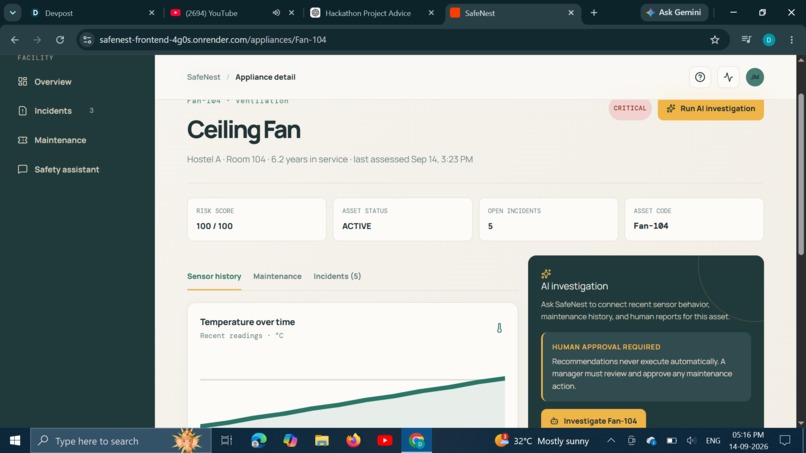
Task: Select the Sensor history tab
Action: [x=214, y=277]
